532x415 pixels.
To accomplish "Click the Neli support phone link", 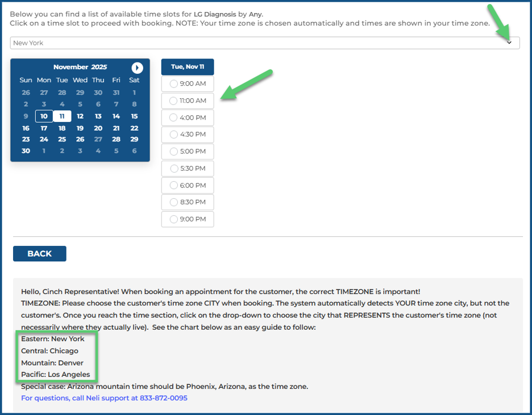I will 104,398.
